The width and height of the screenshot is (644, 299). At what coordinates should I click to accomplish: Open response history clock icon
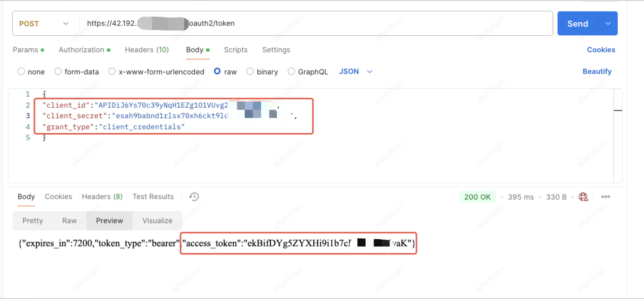point(194,197)
